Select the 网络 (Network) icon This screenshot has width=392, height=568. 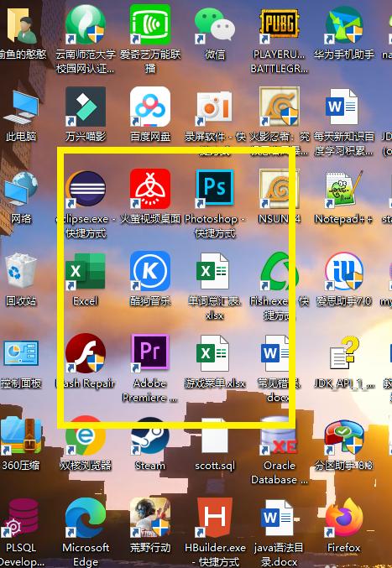(x=21, y=190)
